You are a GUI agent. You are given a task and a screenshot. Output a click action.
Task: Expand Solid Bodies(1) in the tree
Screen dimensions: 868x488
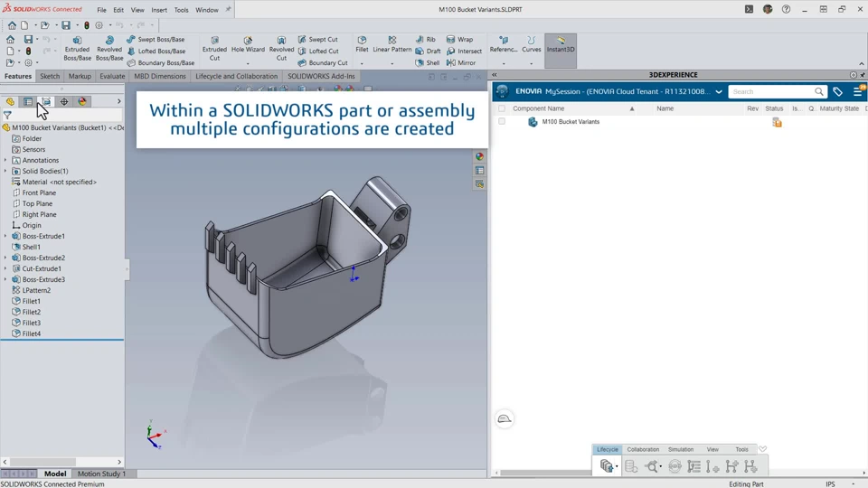point(5,171)
